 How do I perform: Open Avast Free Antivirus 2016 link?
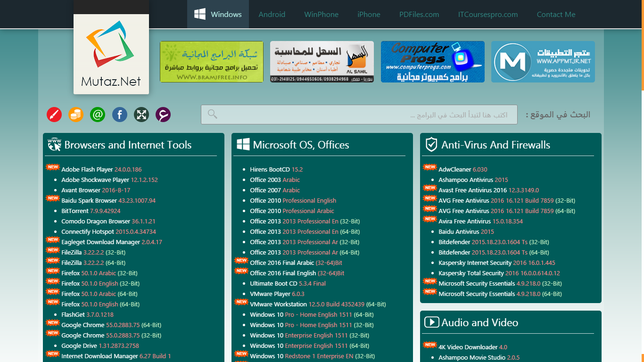pyautogui.click(x=488, y=190)
